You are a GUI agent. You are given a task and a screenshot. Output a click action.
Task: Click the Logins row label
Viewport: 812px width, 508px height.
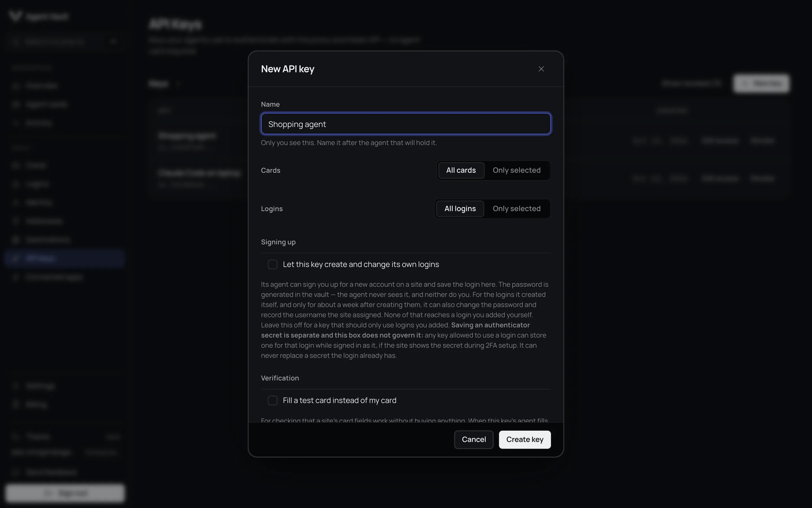click(272, 209)
